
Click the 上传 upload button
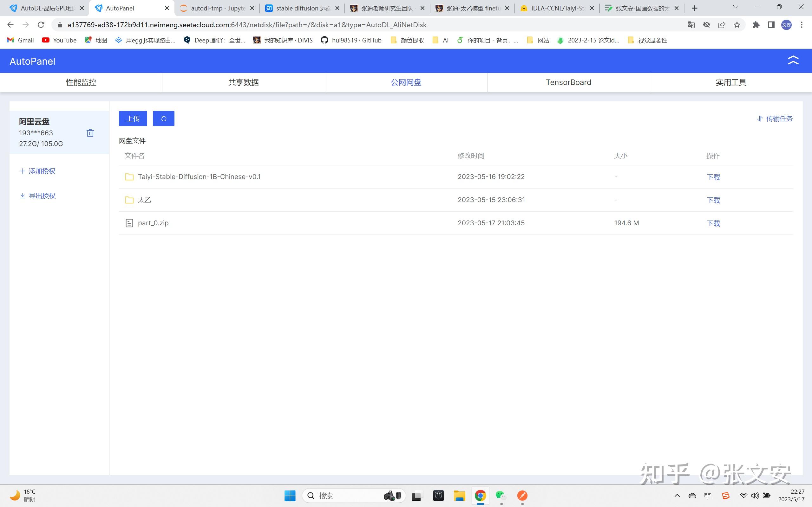pos(133,119)
